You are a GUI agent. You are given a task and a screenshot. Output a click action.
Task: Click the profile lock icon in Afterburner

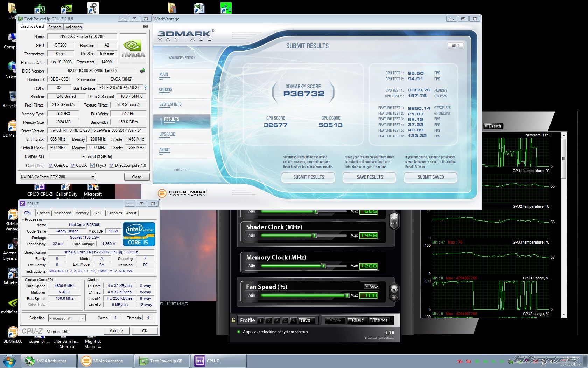233,320
